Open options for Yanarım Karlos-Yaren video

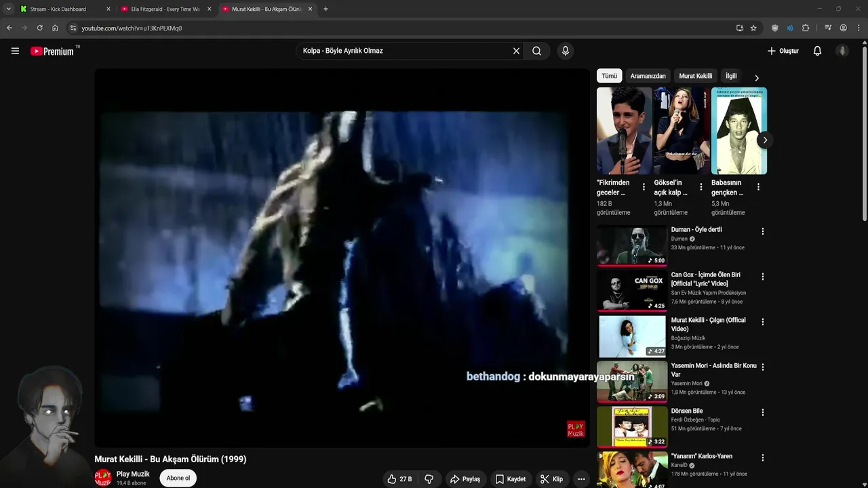762,457
